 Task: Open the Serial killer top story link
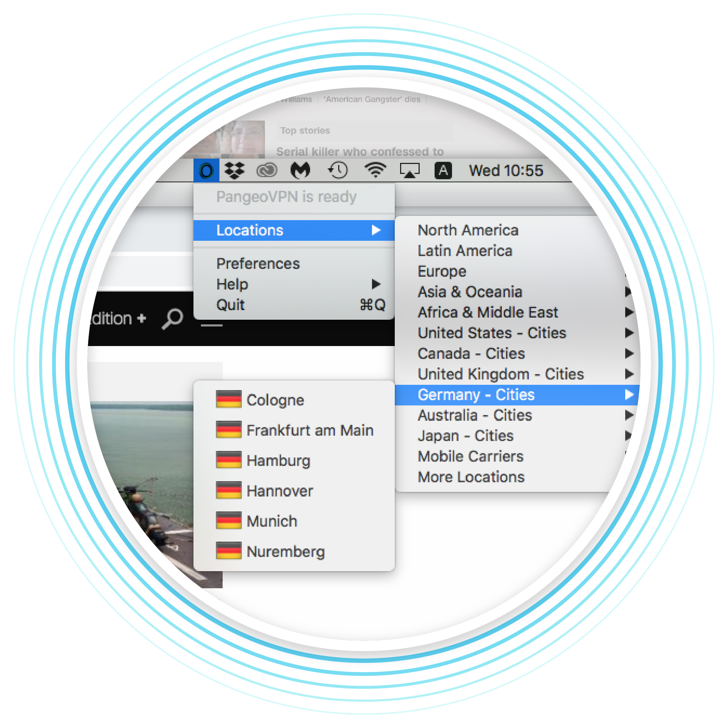click(360, 152)
